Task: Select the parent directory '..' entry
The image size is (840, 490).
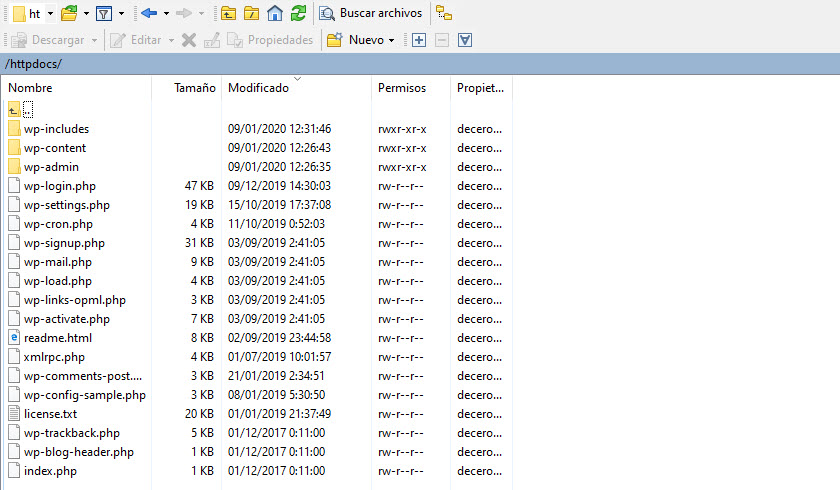Action: pyautogui.click(x=21, y=110)
